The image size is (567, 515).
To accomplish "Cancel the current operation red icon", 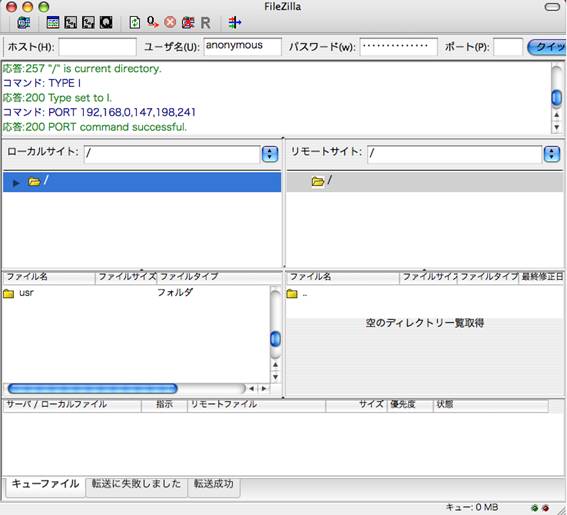I will tap(170, 23).
